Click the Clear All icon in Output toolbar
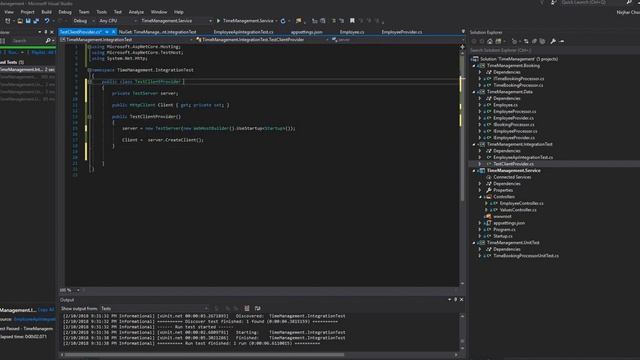 (247, 309)
